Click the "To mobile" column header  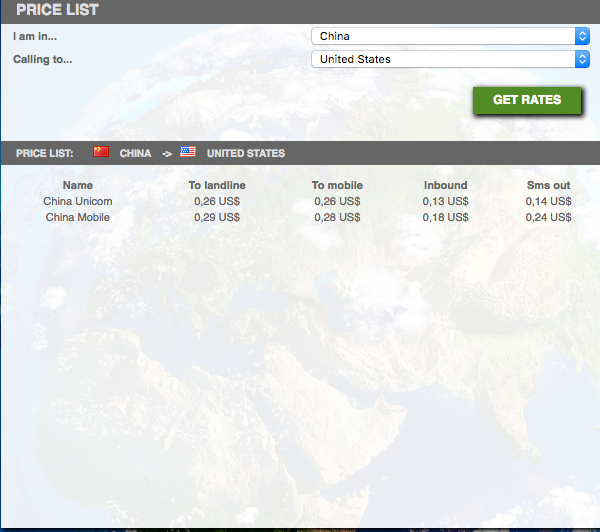click(x=337, y=185)
